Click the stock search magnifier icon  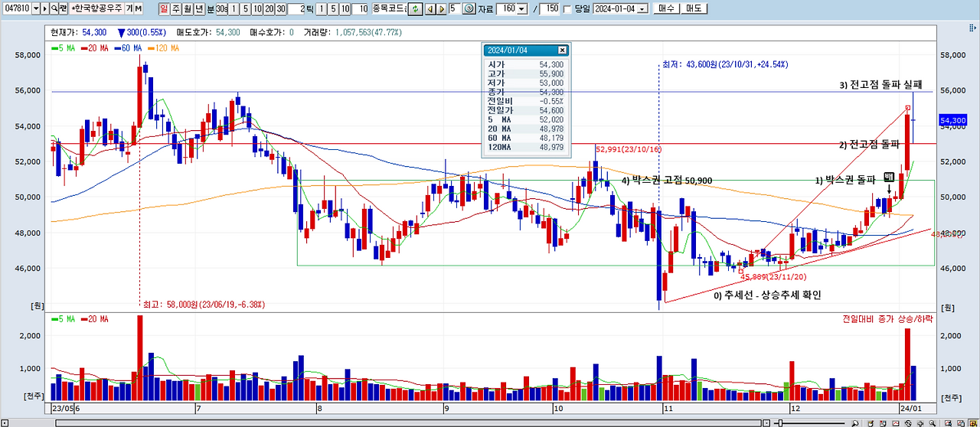[x=55, y=8]
